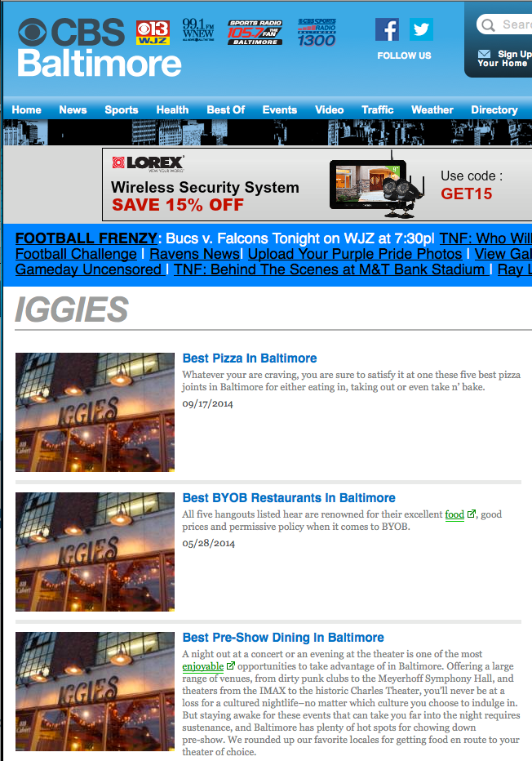Click the green 'food' inline link
Image resolution: width=532 pixels, height=761 pixels.
tap(454, 514)
